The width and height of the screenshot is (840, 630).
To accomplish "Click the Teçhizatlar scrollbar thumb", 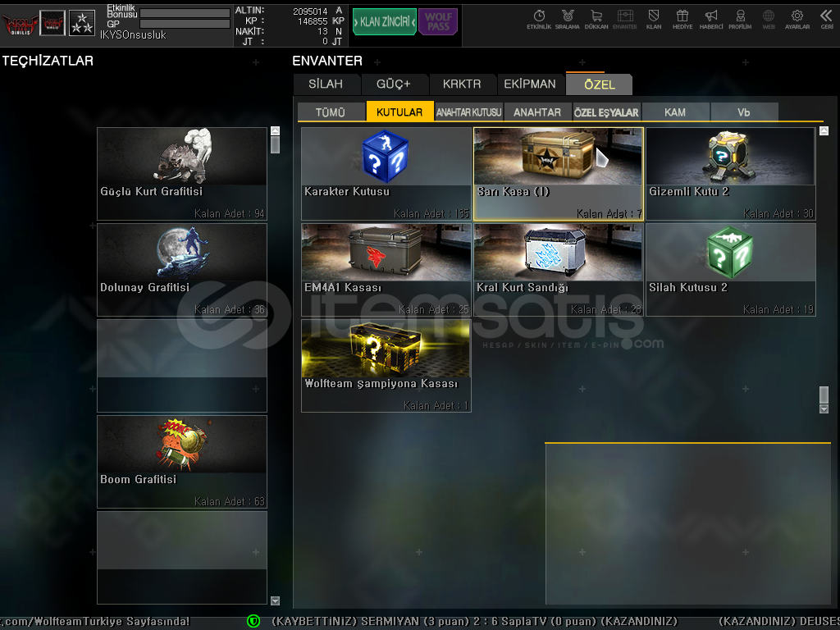I will 276,144.
